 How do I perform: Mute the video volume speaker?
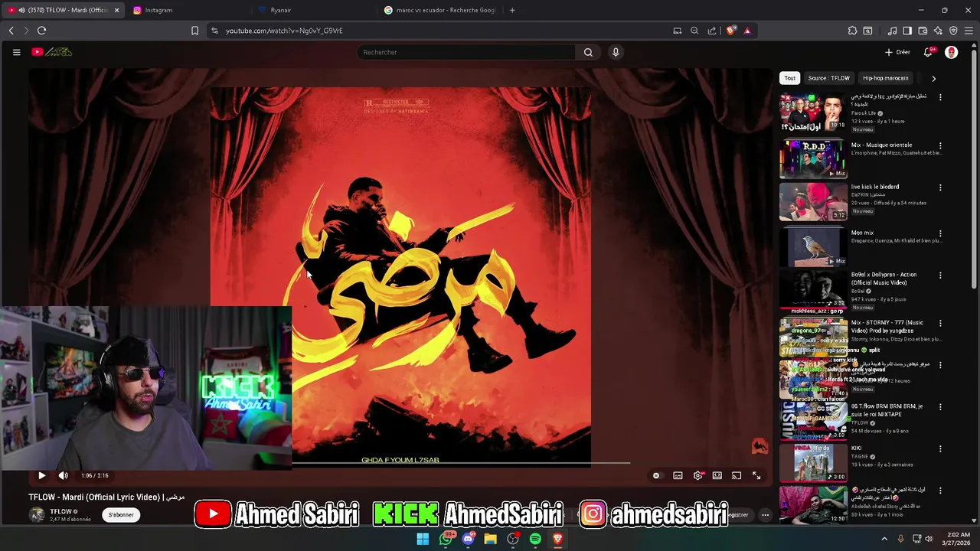(64, 475)
